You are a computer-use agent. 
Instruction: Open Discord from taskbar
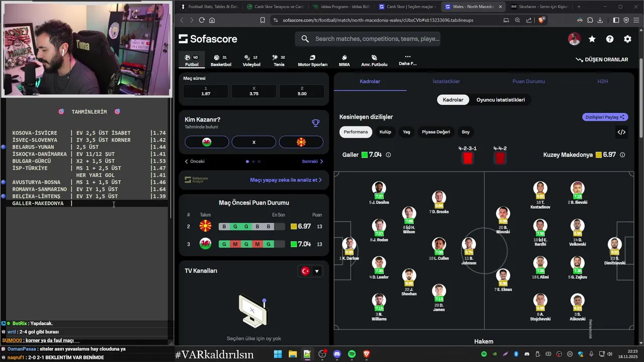tap(337, 354)
